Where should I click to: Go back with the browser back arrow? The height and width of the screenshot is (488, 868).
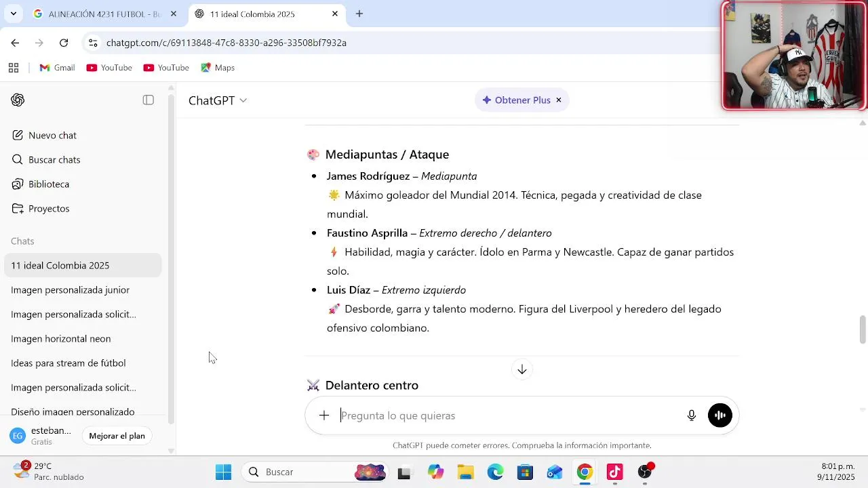(15, 43)
